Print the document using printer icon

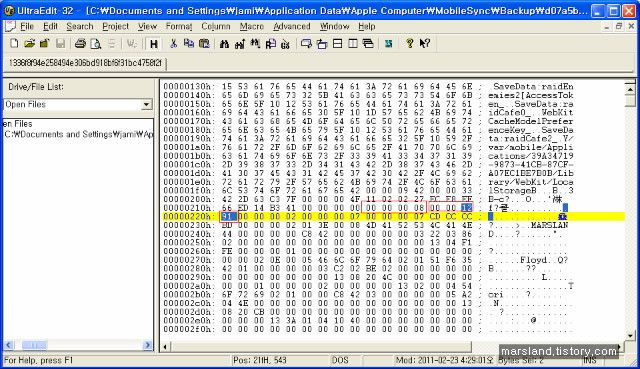[80, 43]
